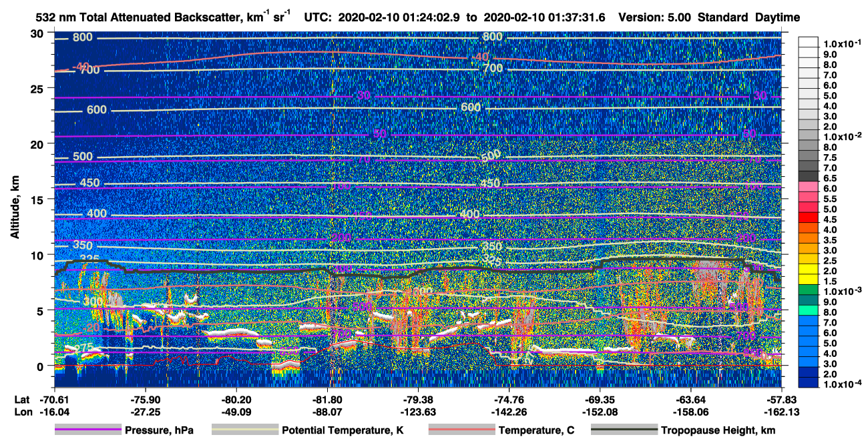This screenshot has height=445, width=868.
Task: Click longitude value '-123.63'
Action: (x=418, y=412)
